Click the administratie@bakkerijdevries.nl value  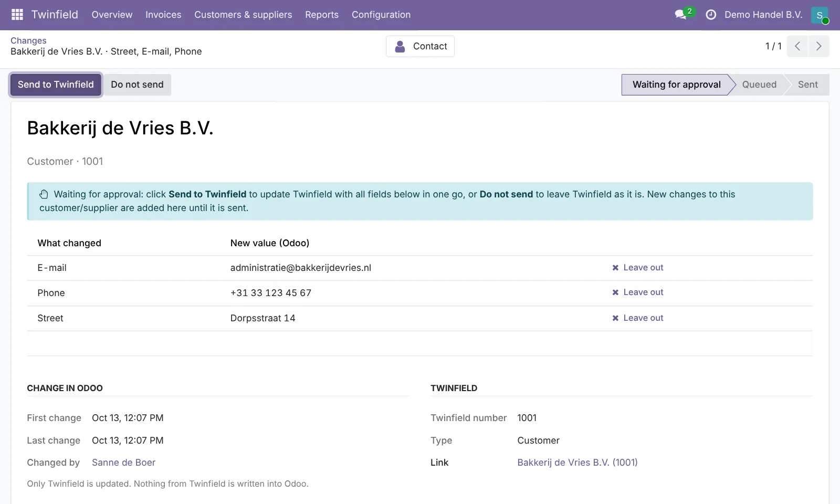tap(300, 268)
